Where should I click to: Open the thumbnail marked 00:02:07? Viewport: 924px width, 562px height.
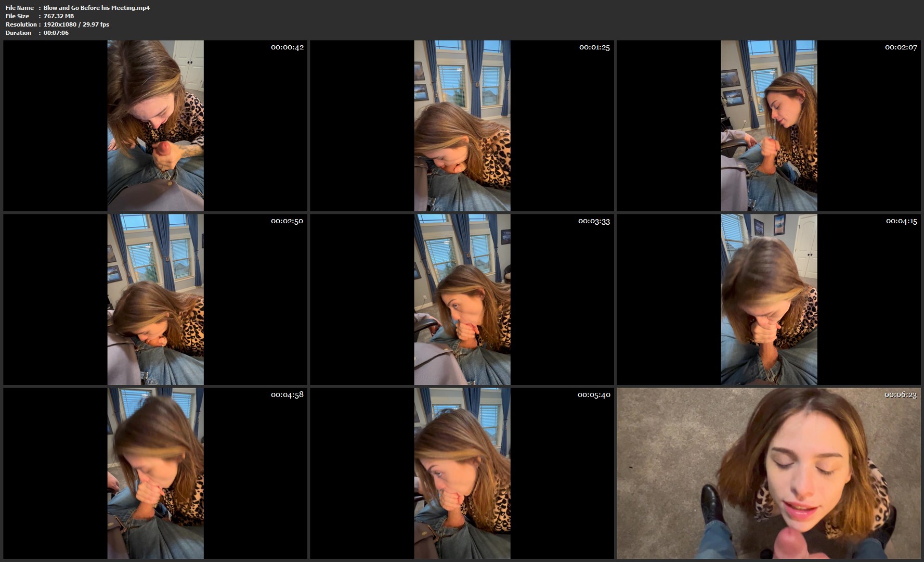pos(769,125)
